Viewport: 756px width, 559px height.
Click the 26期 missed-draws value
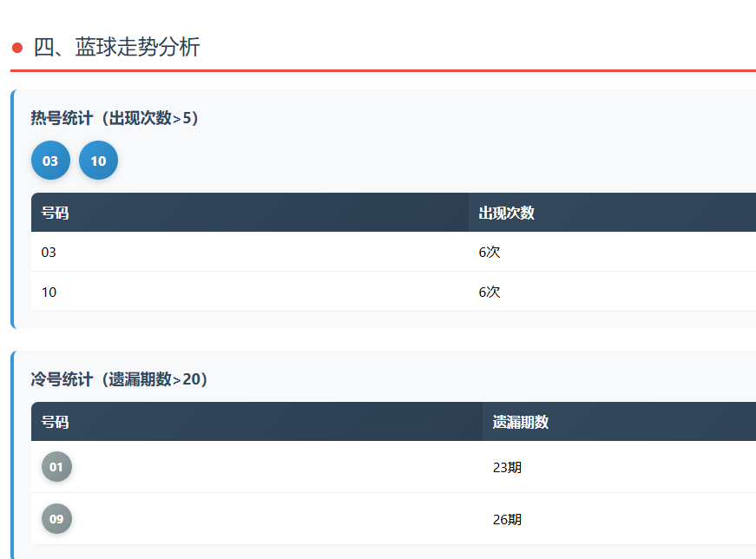point(507,519)
